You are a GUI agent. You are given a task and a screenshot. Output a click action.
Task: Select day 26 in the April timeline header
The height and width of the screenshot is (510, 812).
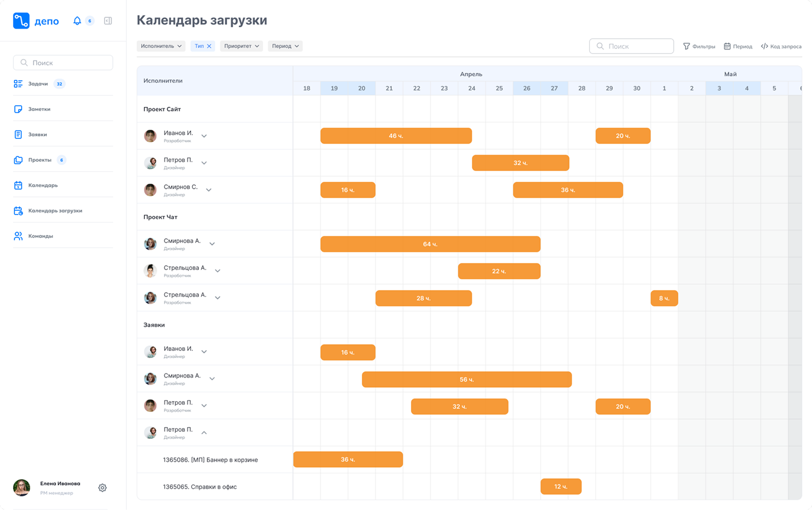(527, 88)
